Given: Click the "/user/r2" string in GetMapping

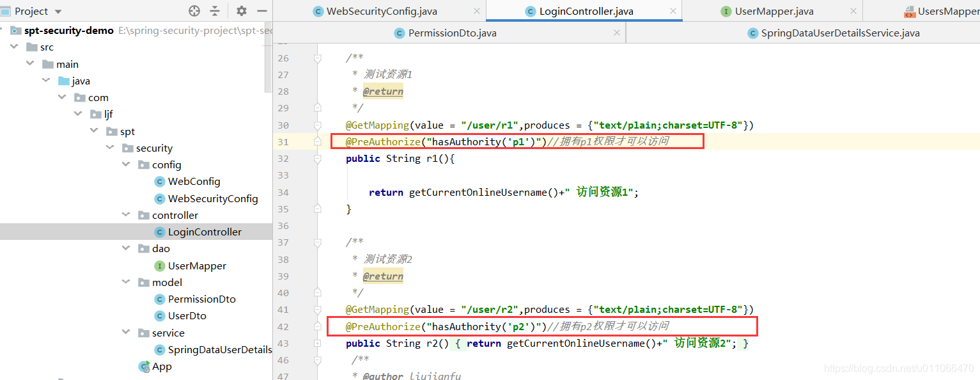Looking at the screenshot, I should [x=491, y=309].
